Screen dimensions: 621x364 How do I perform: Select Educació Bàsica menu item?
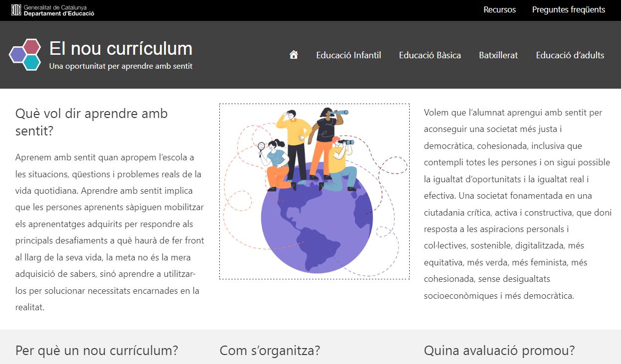tap(430, 55)
